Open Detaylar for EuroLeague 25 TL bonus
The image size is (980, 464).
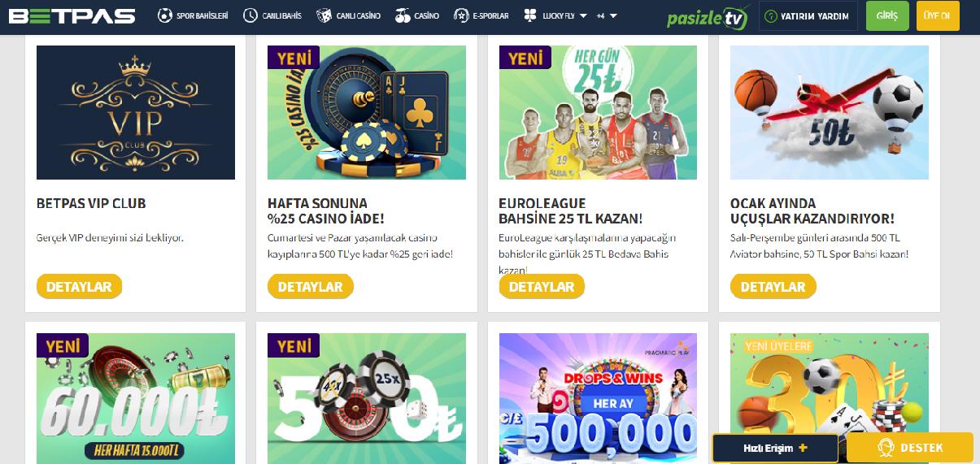pos(542,287)
